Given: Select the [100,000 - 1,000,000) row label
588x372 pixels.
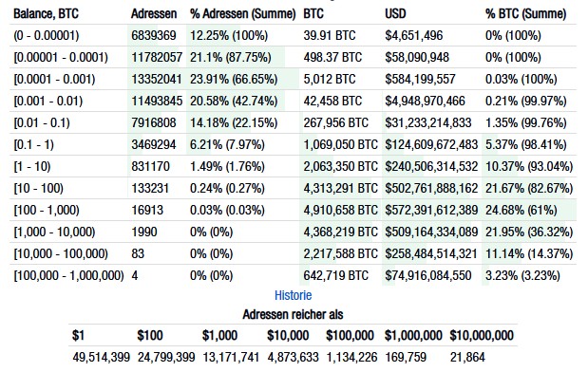Looking at the screenshot, I should (68, 275).
